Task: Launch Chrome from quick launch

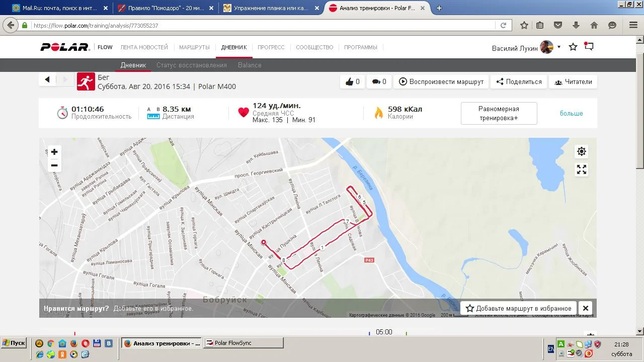Action: (51, 343)
